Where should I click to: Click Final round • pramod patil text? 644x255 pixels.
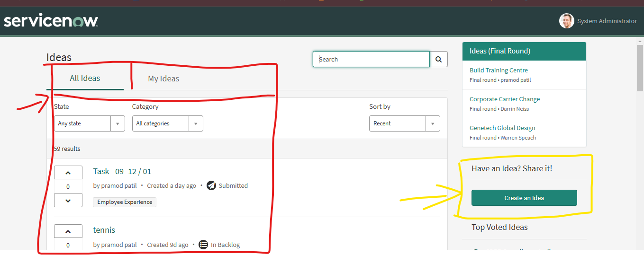coord(500,80)
